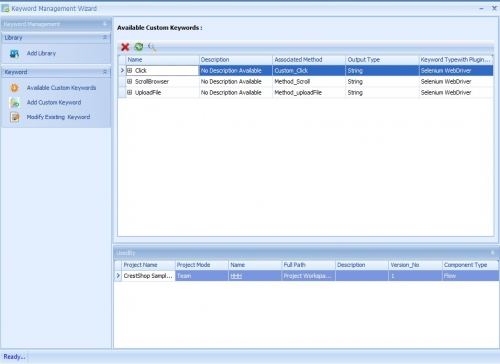500x364 pixels.
Task: Sort by the Name column header in keywords grid
Action: tap(163, 60)
